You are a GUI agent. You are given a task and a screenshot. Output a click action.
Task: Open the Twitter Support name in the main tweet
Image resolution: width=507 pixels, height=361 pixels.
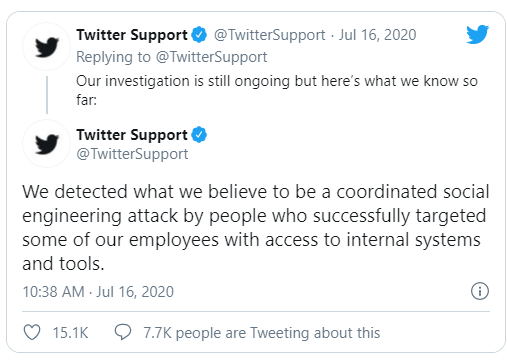(132, 135)
